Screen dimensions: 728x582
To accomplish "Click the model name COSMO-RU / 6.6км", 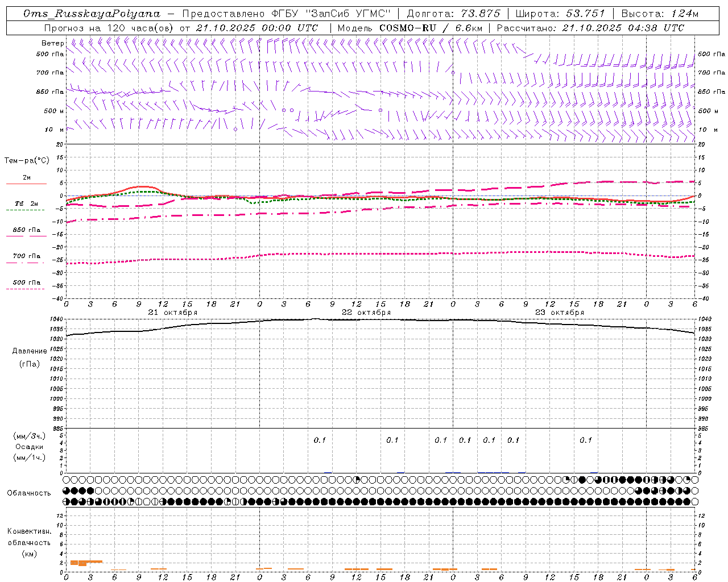I will tap(431, 28).
